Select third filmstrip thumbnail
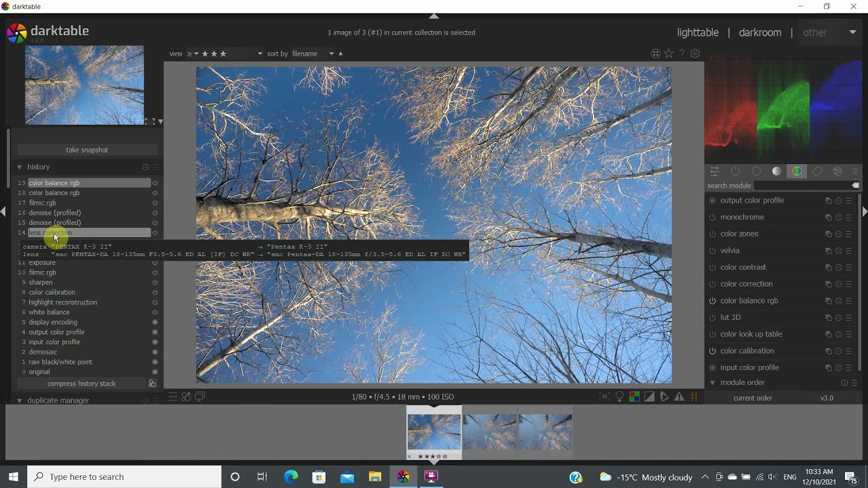 546,432
